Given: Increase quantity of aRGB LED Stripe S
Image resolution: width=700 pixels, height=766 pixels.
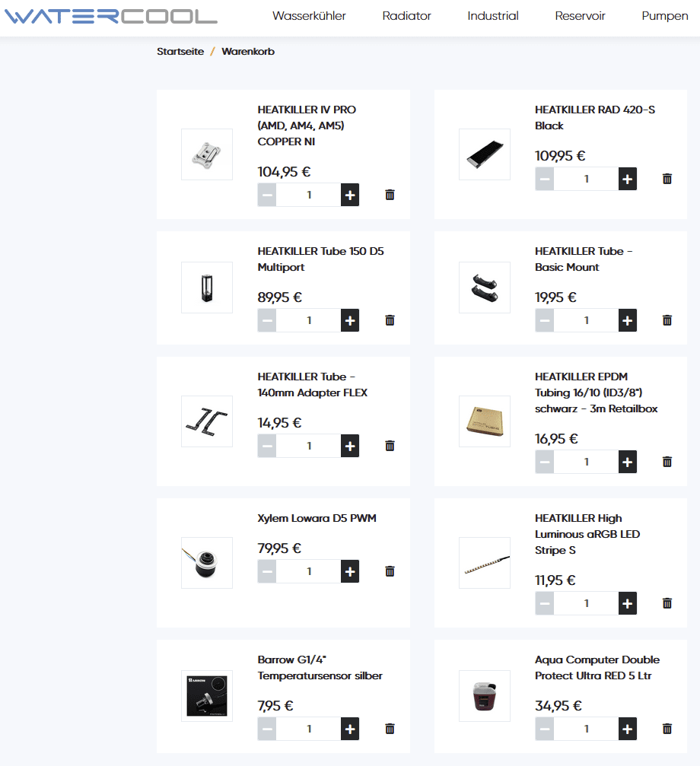Looking at the screenshot, I should click(x=627, y=603).
